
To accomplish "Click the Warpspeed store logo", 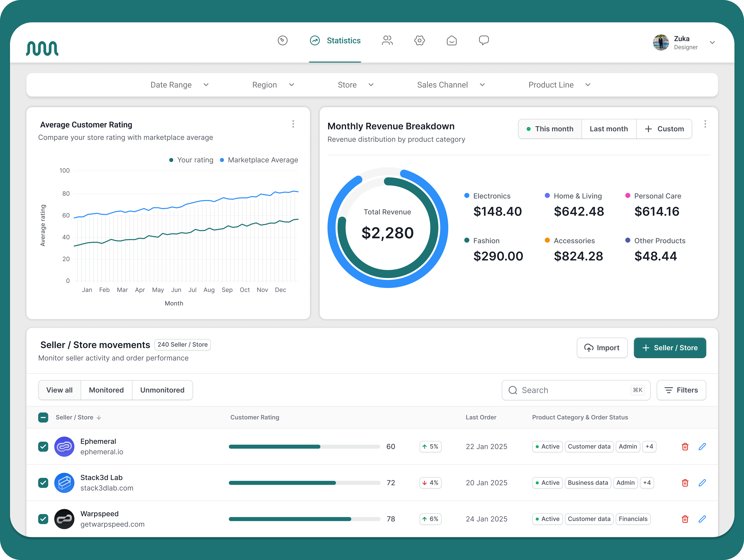I will click(x=64, y=519).
